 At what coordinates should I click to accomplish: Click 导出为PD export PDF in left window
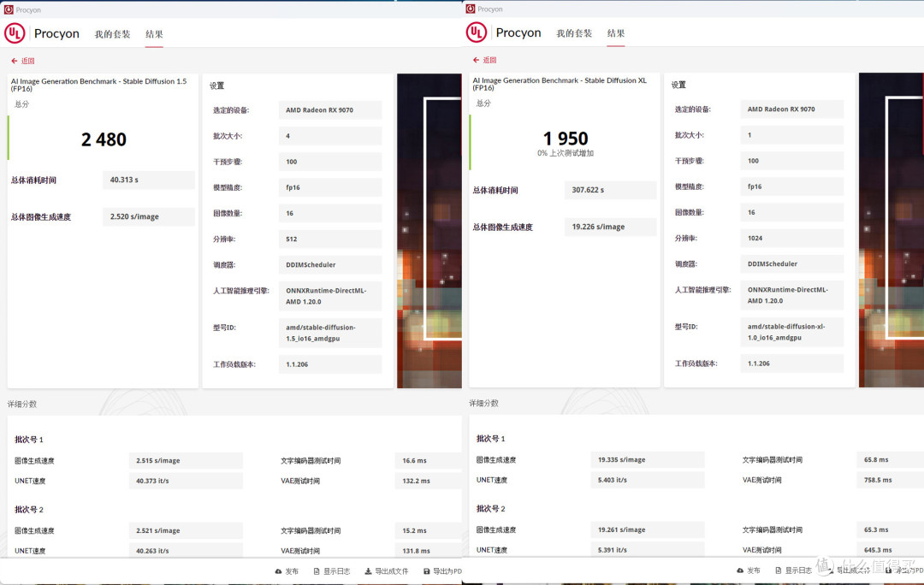coord(442,571)
